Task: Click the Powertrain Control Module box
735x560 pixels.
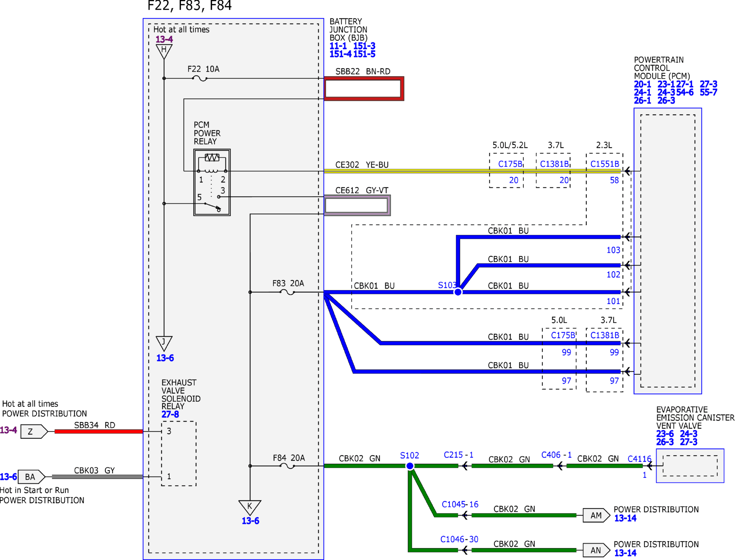Action: click(668, 251)
